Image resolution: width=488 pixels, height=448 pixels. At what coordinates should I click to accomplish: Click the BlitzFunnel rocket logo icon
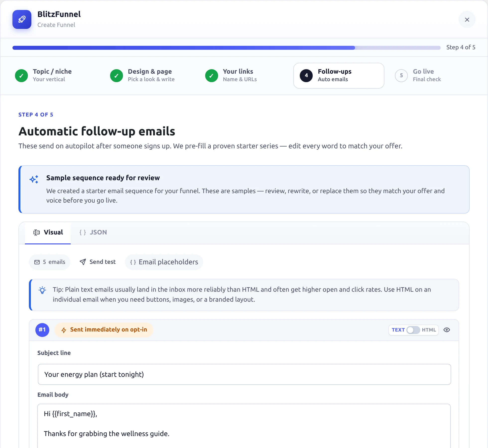[x=22, y=19]
